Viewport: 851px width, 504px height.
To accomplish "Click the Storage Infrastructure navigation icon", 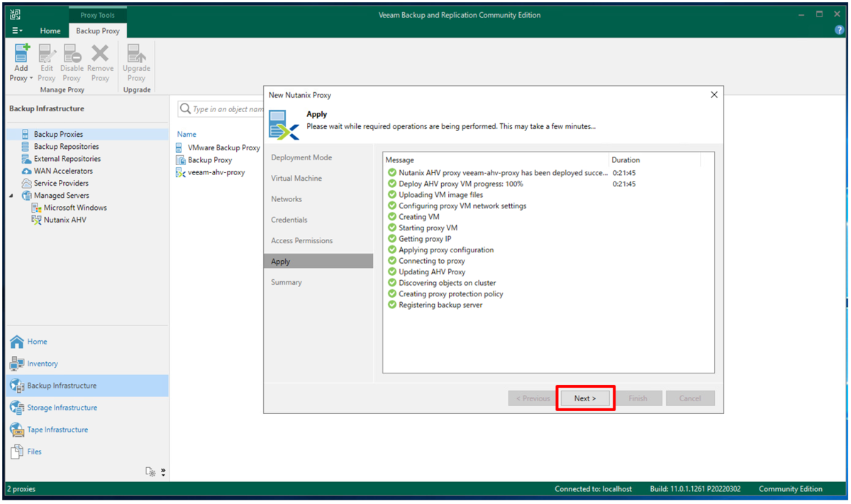I will pos(17,408).
